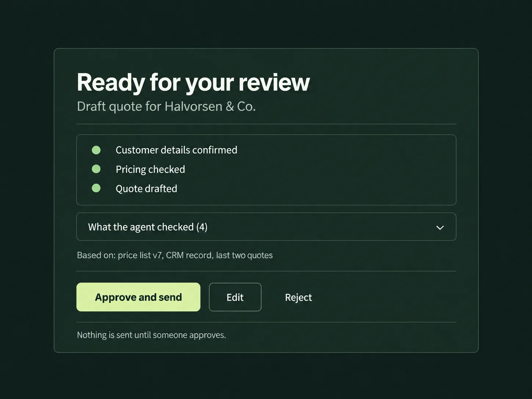This screenshot has height=399, width=532.
Task: Click the chevron arrow in the agent checked row
Action: pyautogui.click(x=440, y=227)
